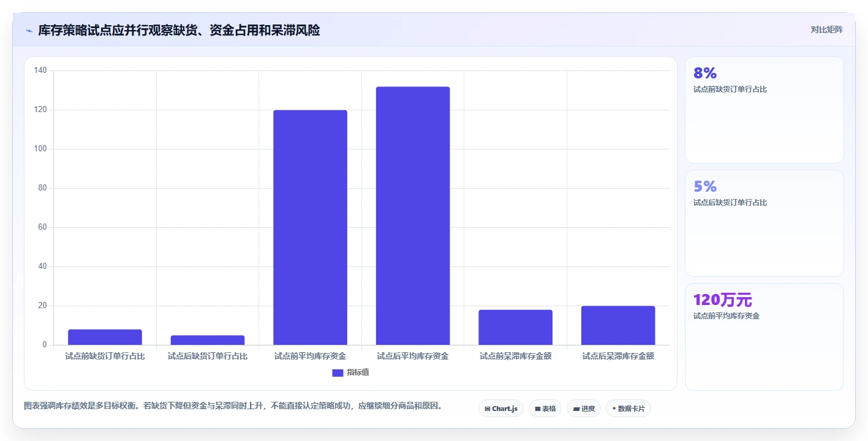Click the 试点后平均库存资金 bar

[x=413, y=216]
